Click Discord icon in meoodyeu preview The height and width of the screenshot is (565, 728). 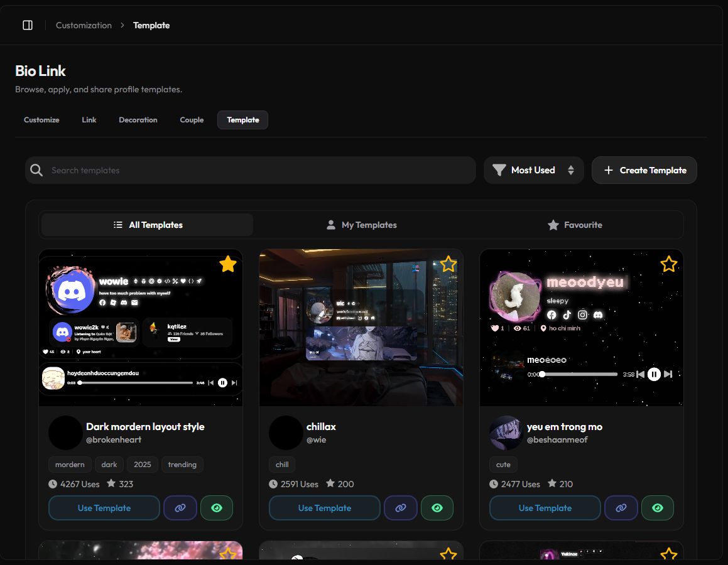pos(598,315)
